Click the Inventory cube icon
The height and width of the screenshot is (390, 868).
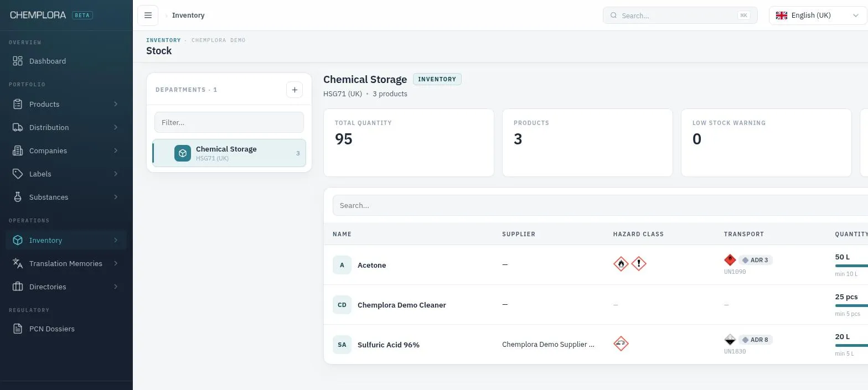(18, 240)
